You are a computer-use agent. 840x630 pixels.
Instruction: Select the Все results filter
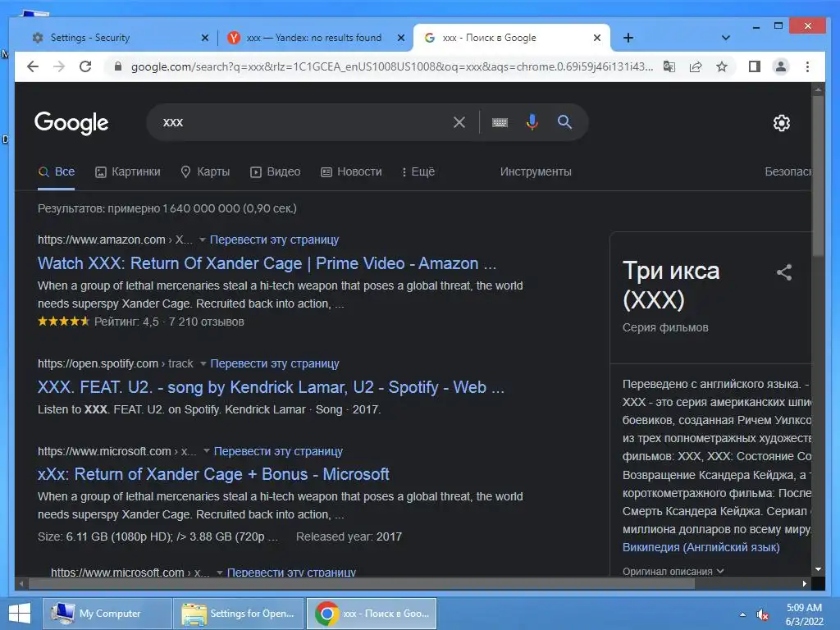[57, 172]
